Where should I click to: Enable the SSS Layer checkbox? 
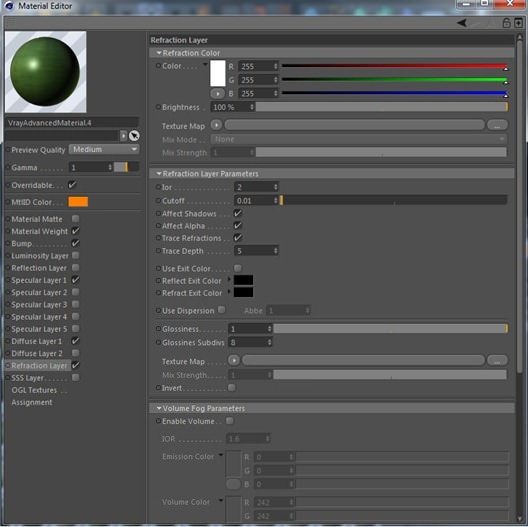click(x=75, y=377)
